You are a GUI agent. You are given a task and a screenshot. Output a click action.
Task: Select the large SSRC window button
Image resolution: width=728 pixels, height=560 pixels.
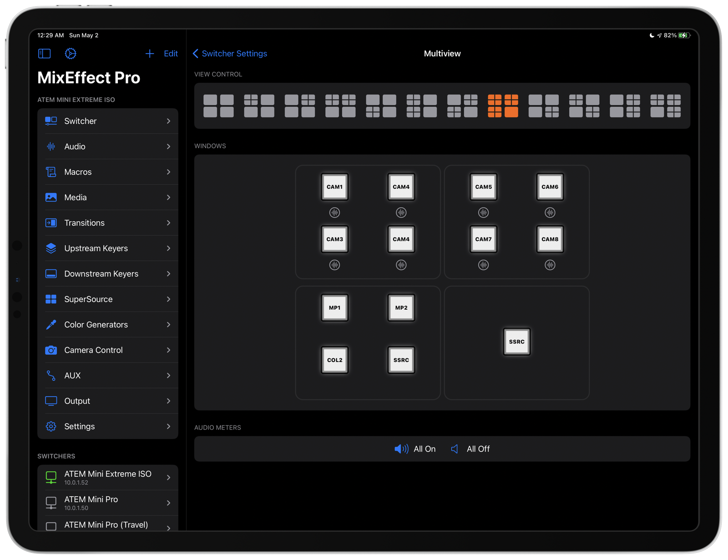click(x=517, y=342)
